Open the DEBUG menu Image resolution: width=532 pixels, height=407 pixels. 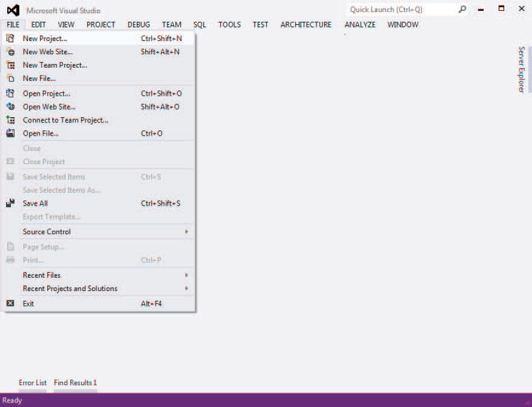pyautogui.click(x=139, y=25)
